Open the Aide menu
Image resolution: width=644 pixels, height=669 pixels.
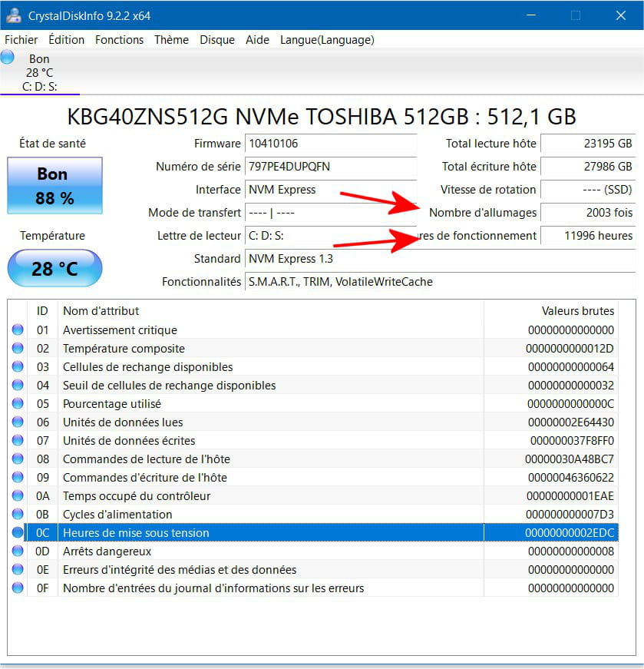[x=257, y=40]
